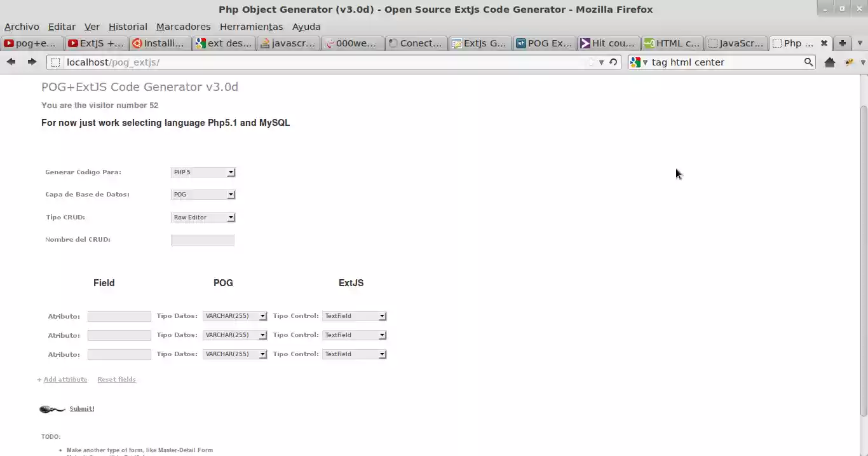Open a new tab with the plus button

pos(843,43)
